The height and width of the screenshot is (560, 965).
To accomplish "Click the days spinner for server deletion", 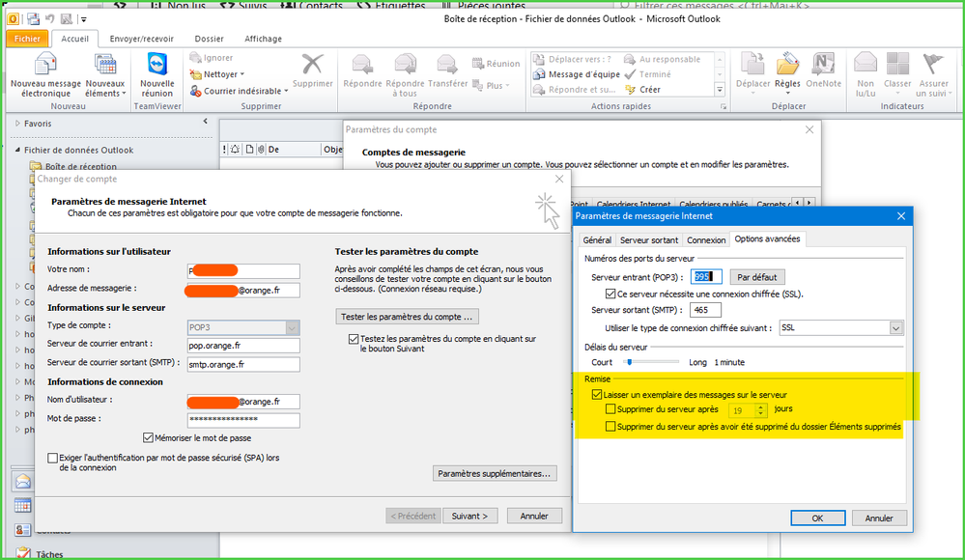I will [x=760, y=409].
